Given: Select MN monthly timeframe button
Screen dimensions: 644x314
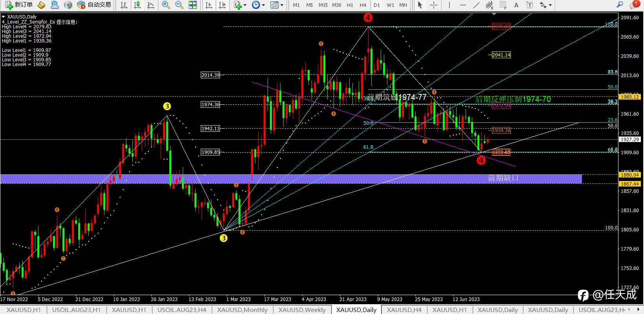Looking at the screenshot, I should click(x=403, y=5).
